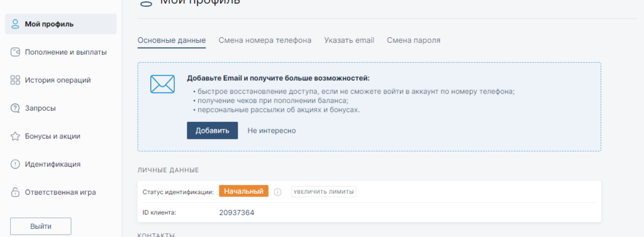This screenshot has width=644, height=237.
Task: Click the Статус идентификации label
Action: pyautogui.click(x=178, y=192)
